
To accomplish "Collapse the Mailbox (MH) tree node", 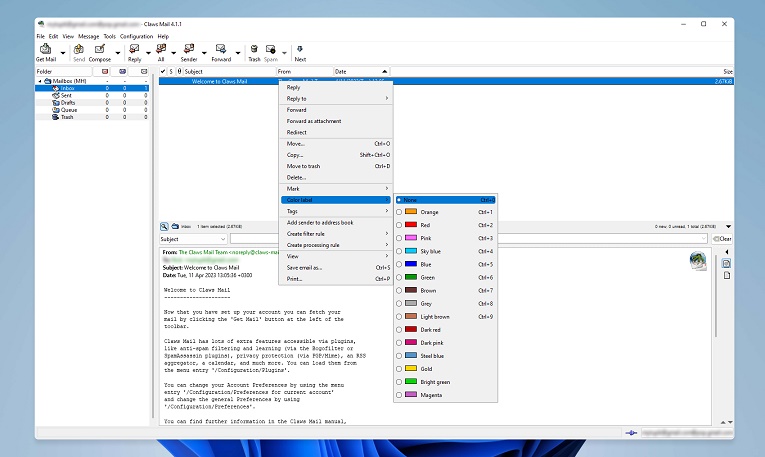I will coord(40,81).
